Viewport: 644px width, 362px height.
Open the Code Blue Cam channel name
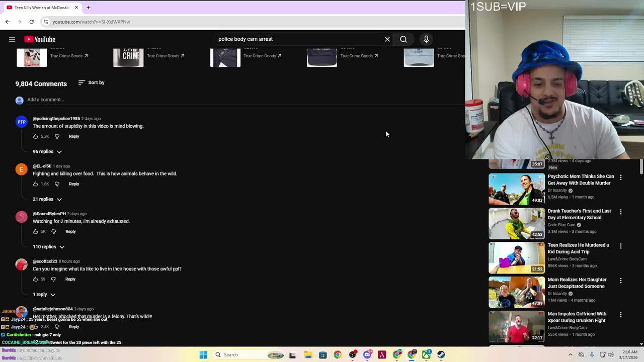[561, 225]
